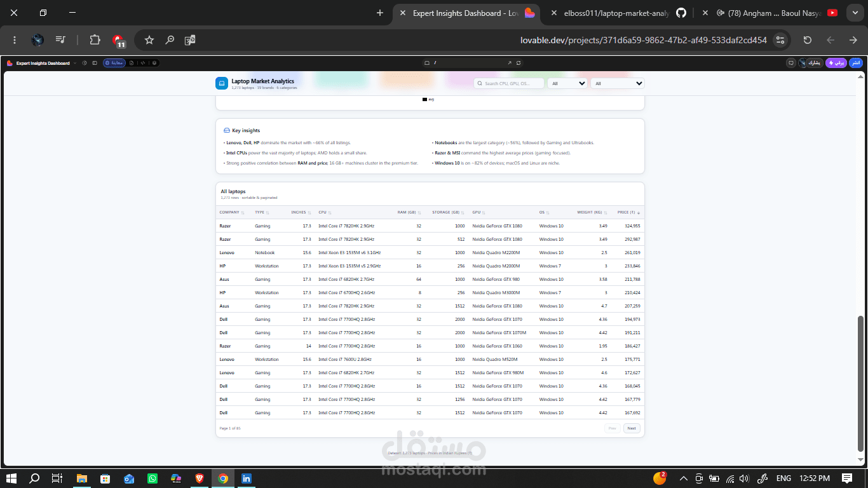868x488 pixels.
Task: Click the Laptop Market Analytics logo icon
Action: 222,83
